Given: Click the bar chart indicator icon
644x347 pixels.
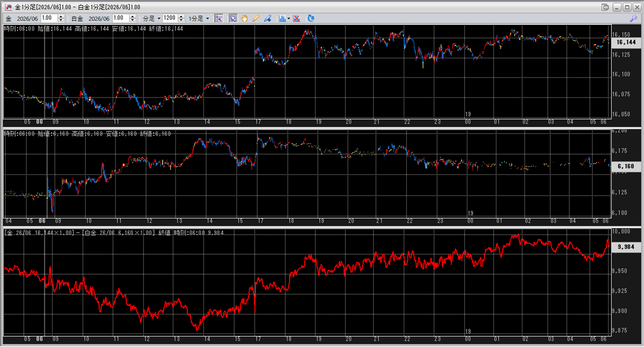Looking at the screenshot, I should 282,19.
